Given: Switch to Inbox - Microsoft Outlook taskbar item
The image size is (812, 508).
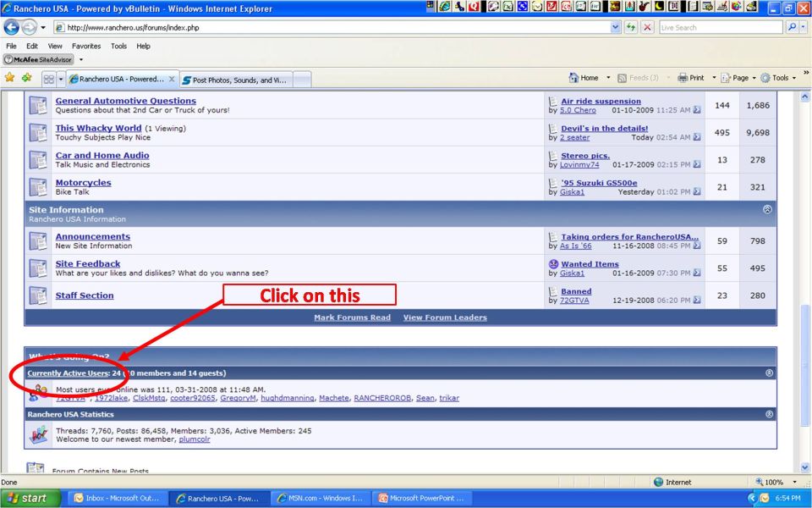Looking at the screenshot, I should 118,498.
